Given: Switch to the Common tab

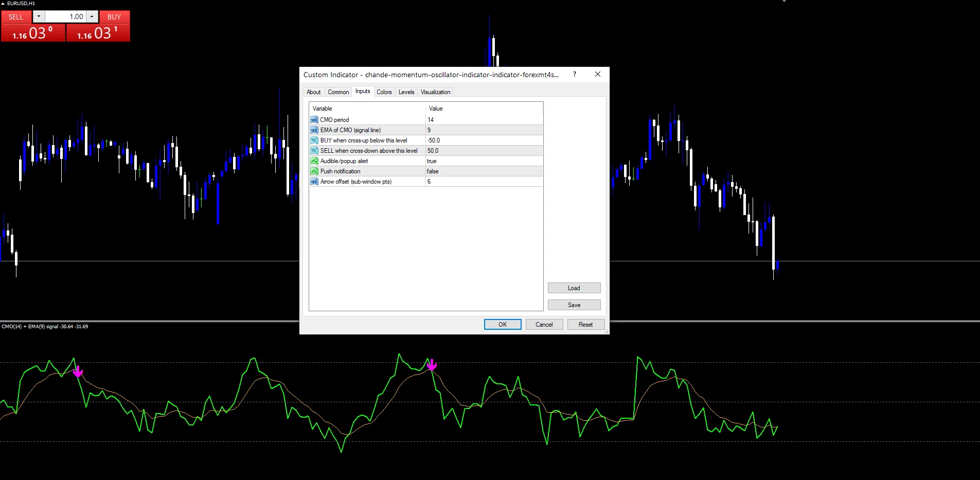Looking at the screenshot, I should 338,92.
